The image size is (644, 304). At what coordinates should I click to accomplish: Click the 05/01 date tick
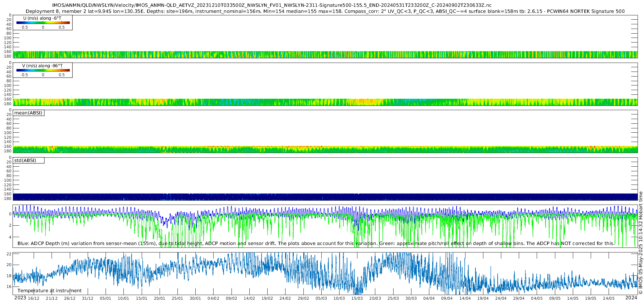[x=106, y=298]
